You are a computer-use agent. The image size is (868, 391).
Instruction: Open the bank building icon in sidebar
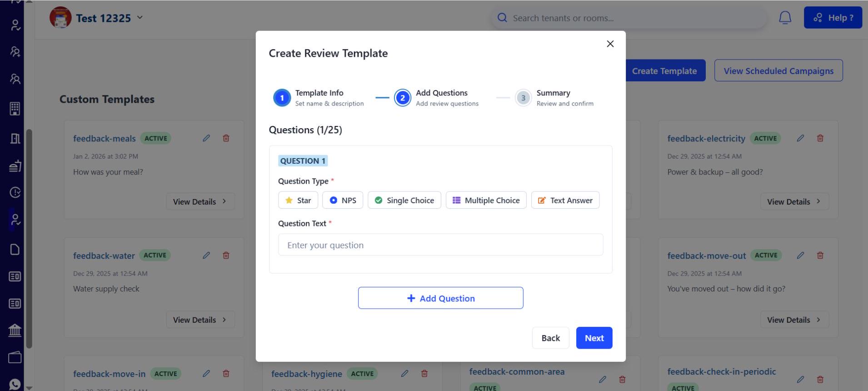click(15, 330)
